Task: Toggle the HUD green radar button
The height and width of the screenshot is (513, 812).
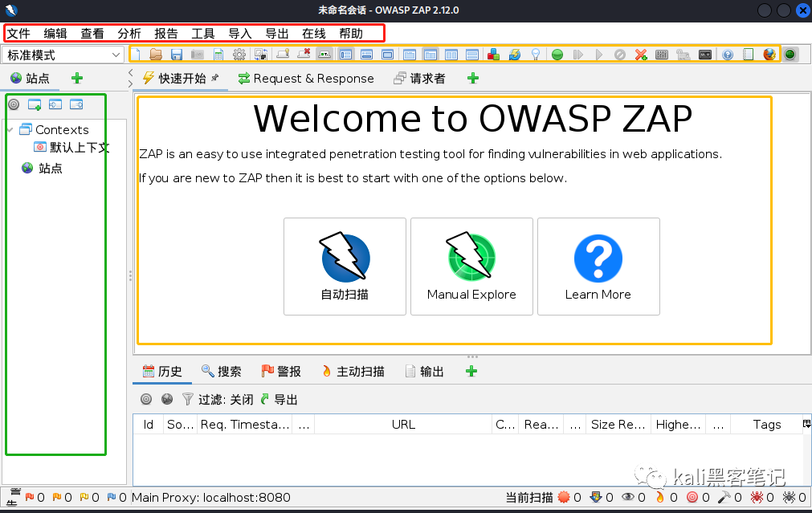Action: [x=790, y=55]
